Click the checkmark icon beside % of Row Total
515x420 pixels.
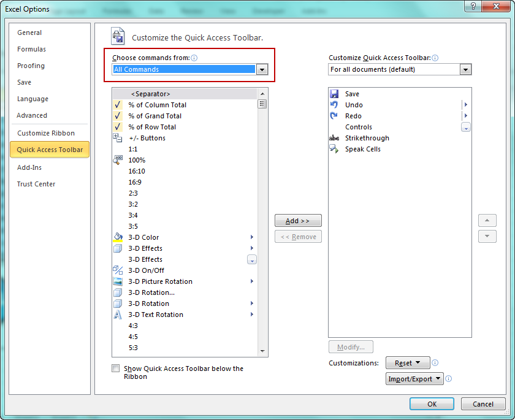click(118, 127)
